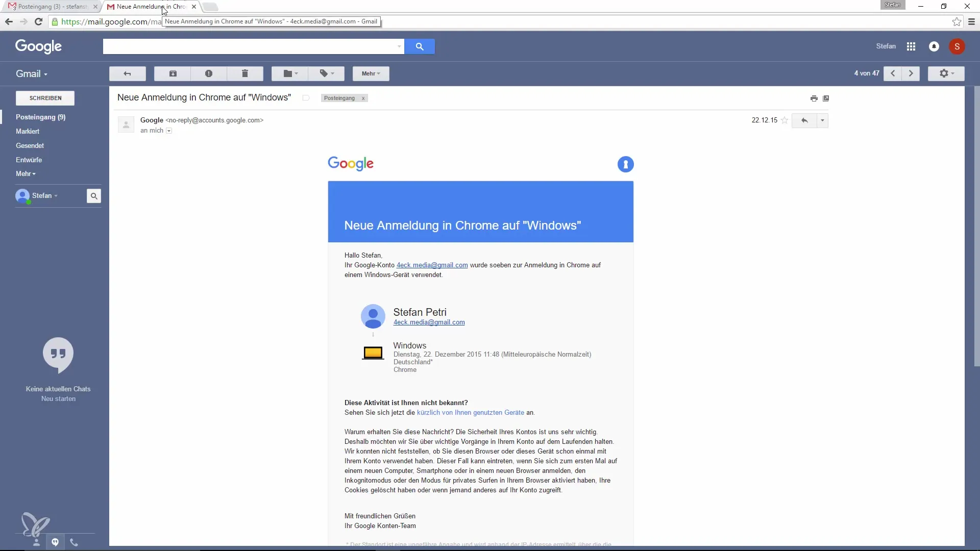The width and height of the screenshot is (980, 551).
Task: Star the message dated 22.12.15
Action: pyautogui.click(x=785, y=120)
